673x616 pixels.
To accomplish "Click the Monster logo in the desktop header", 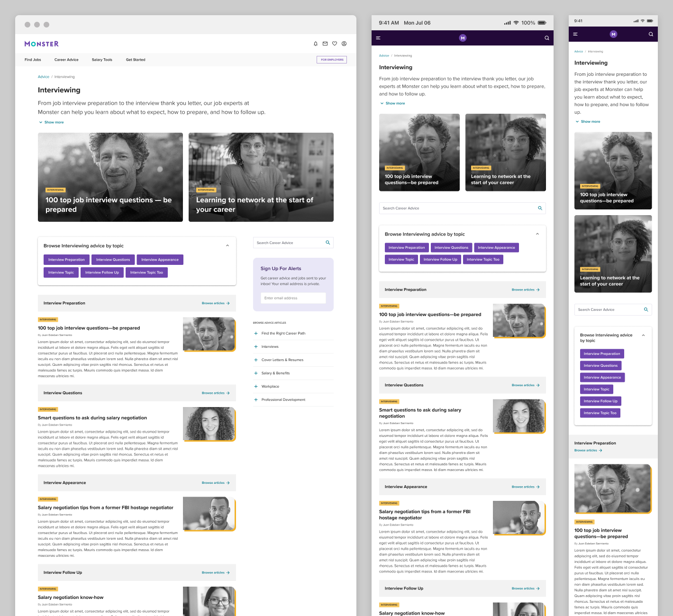I will [42, 44].
